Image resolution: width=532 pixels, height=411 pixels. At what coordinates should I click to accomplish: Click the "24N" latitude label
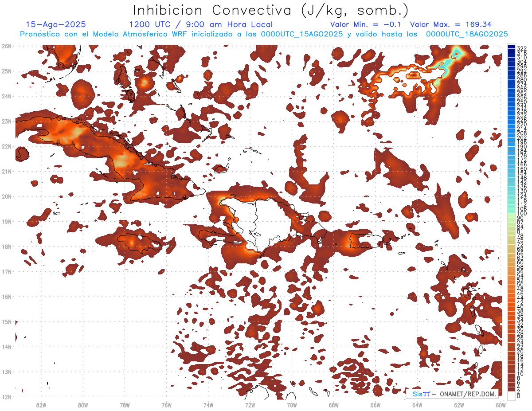tap(7, 96)
